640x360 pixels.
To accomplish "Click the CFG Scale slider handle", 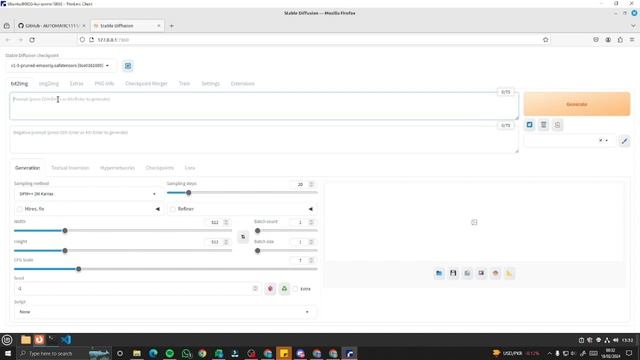I will 79,269.
